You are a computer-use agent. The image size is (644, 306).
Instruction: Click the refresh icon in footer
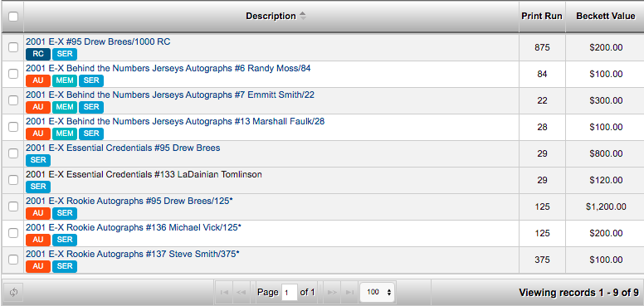coord(13,293)
